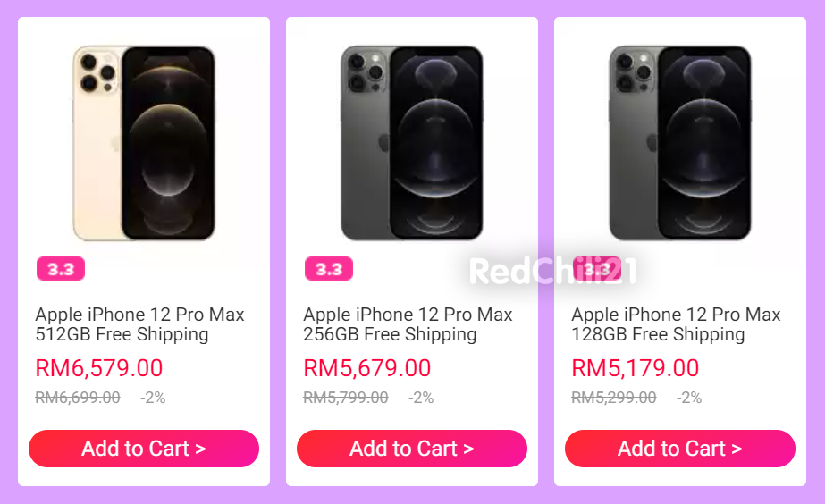
Task: Open Apple iPhone 12 Pro Max 128GB title
Action: [676, 324]
